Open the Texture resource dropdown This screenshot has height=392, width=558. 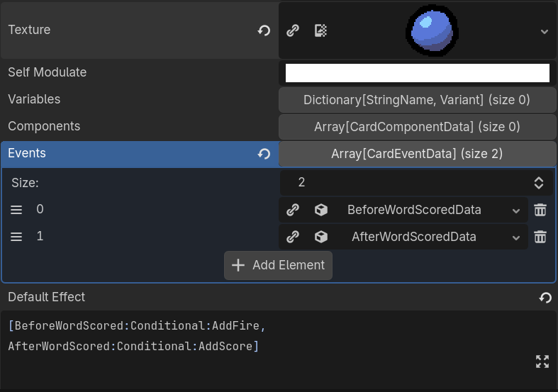pyautogui.click(x=544, y=31)
